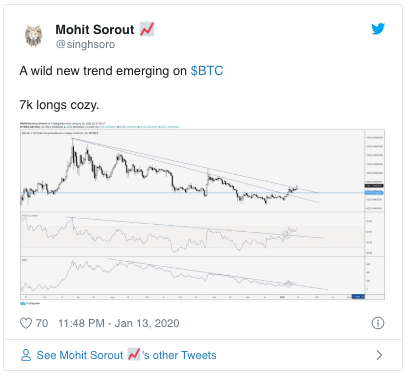Click the person silhouette icon in footer
Image resolution: width=407 pixels, height=375 pixels.
click(x=26, y=355)
